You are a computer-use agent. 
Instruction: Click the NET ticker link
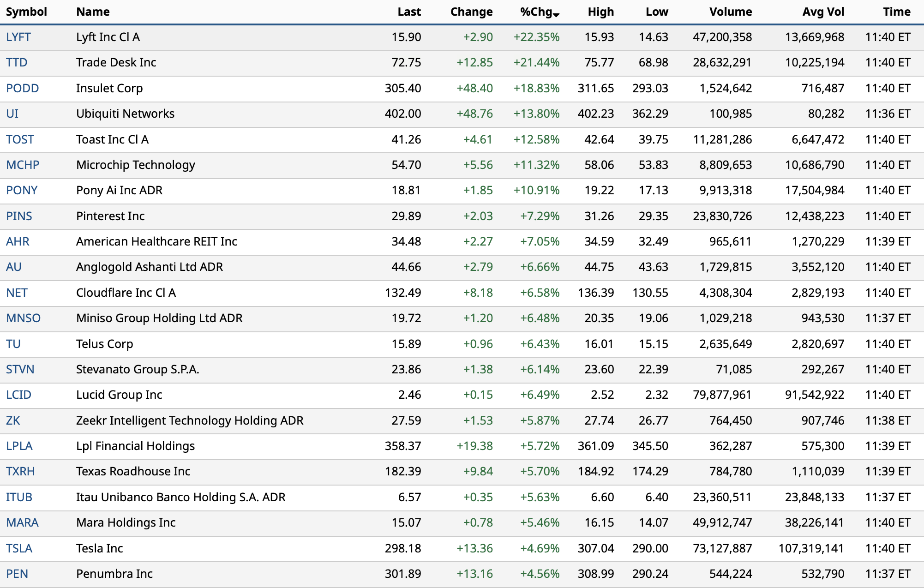pyautogui.click(x=17, y=293)
